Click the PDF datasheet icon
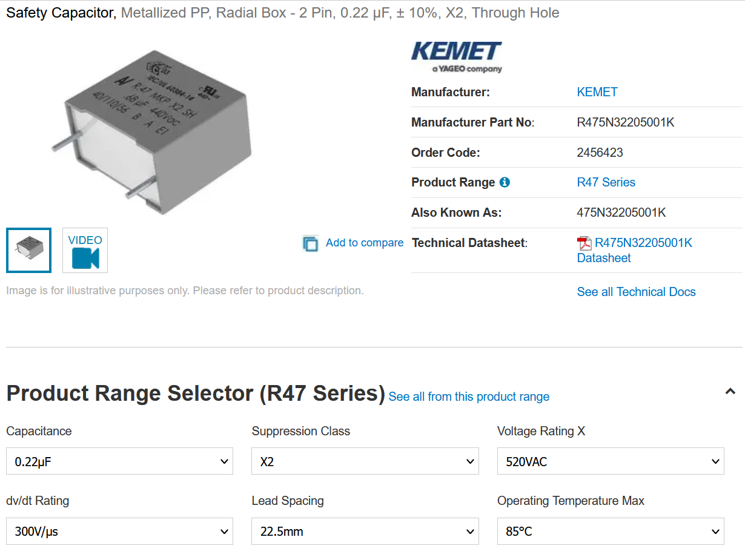This screenshot has width=745, height=560. (584, 243)
